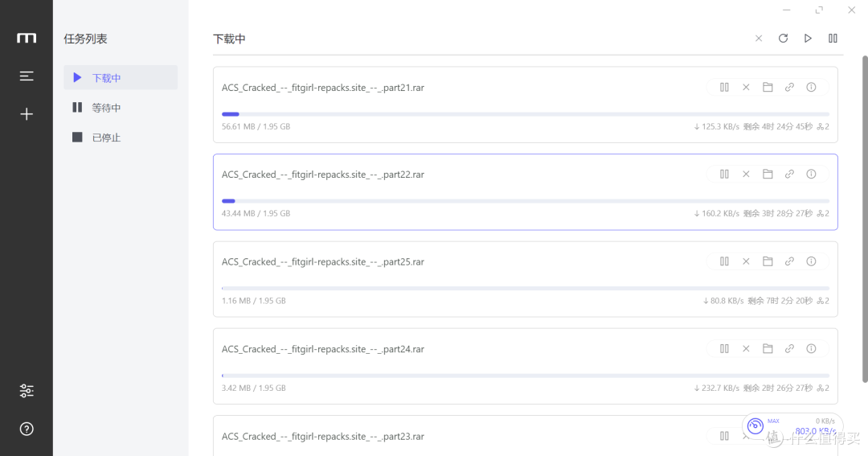
Task: Open the task list menu icon in sidebar
Action: tap(27, 76)
